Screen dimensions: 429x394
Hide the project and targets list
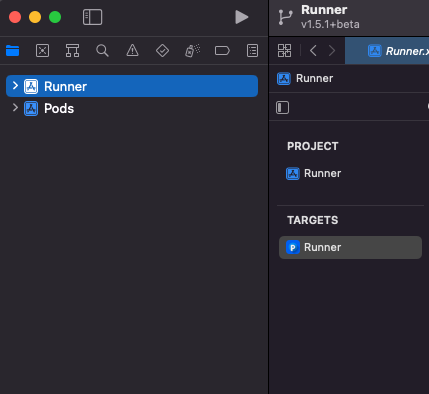(x=282, y=108)
